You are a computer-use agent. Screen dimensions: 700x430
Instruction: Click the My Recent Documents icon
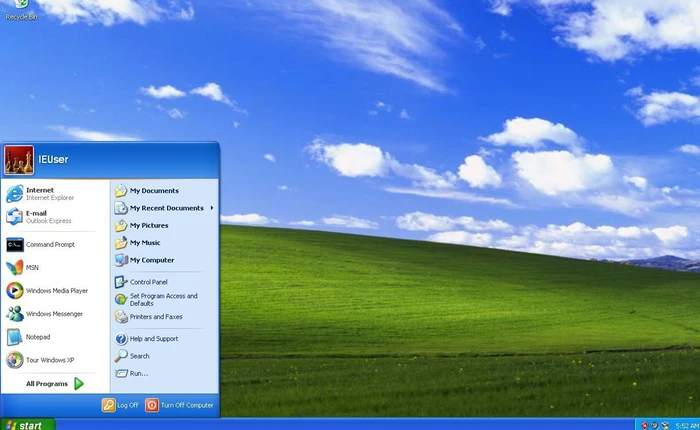pos(121,208)
